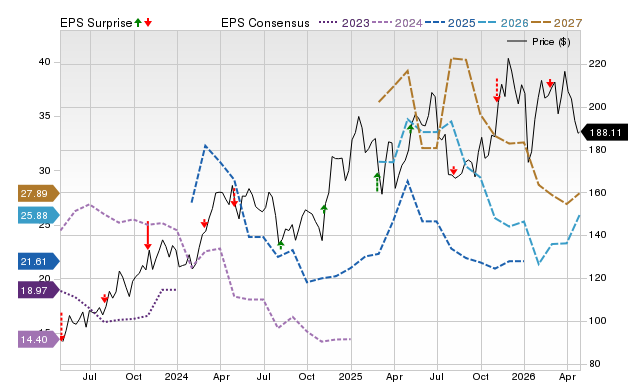The image size is (640, 382).
Task: Click the tall solid red surprise arrow on the chart
Action: pos(148,235)
